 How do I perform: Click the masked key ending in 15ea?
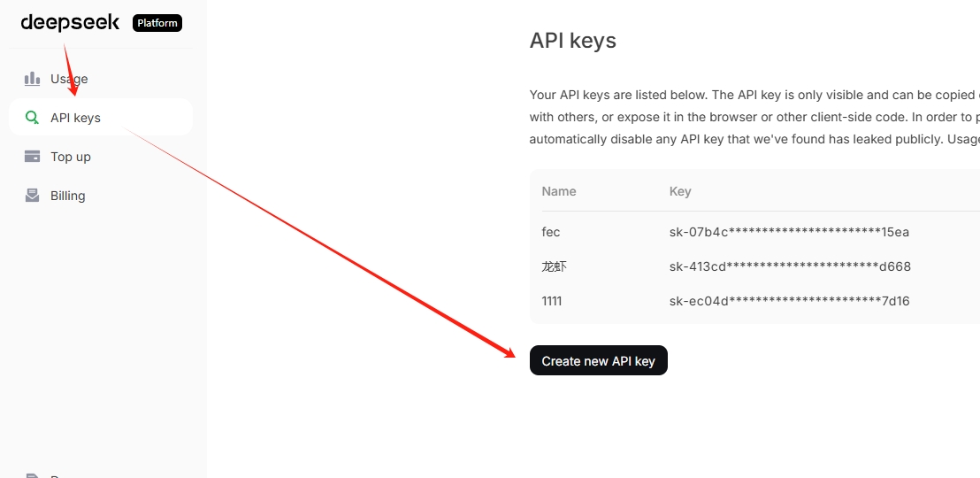[x=789, y=232]
